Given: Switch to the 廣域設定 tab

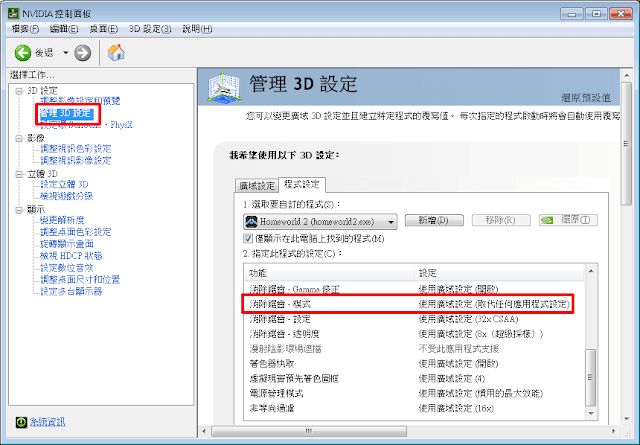Looking at the screenshot, I should pos(257,186).
